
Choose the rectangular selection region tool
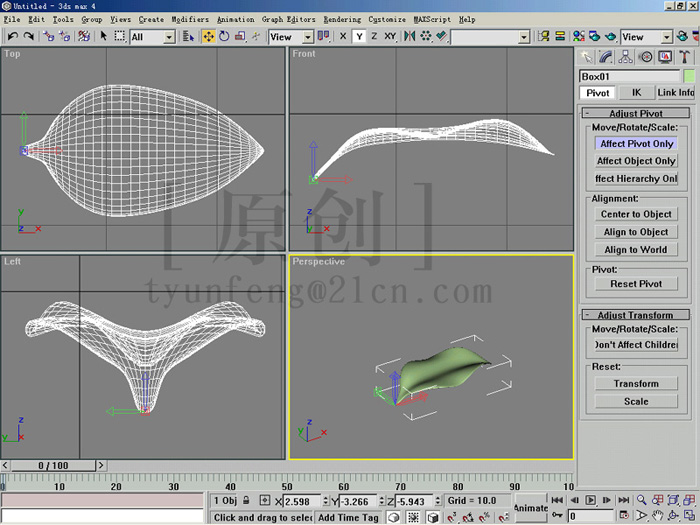click(119, 36)
